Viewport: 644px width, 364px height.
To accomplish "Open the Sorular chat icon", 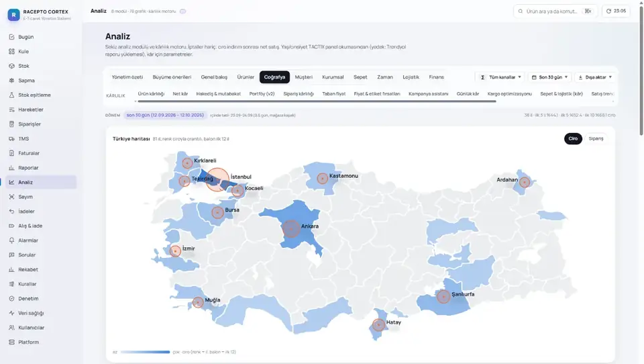I will click(11, 255).
